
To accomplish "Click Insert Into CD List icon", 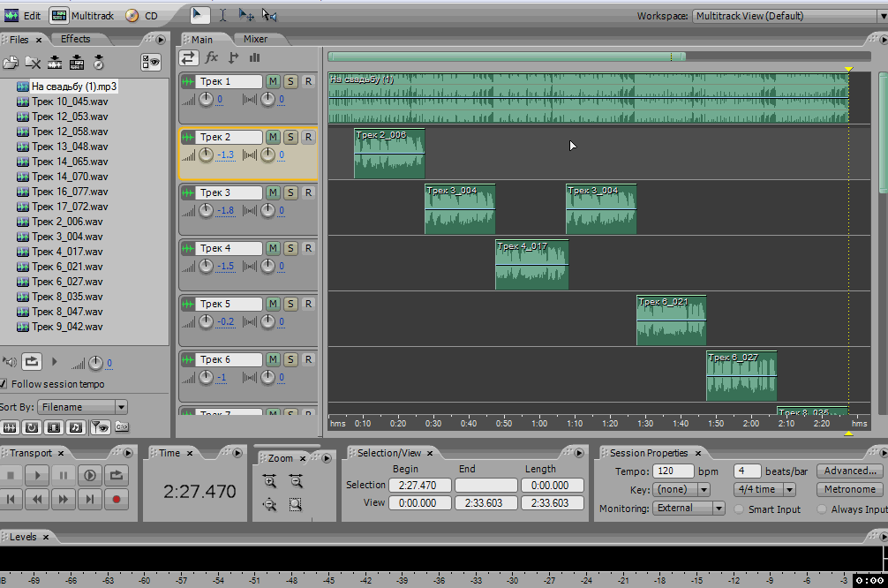I will coord(99,63).
